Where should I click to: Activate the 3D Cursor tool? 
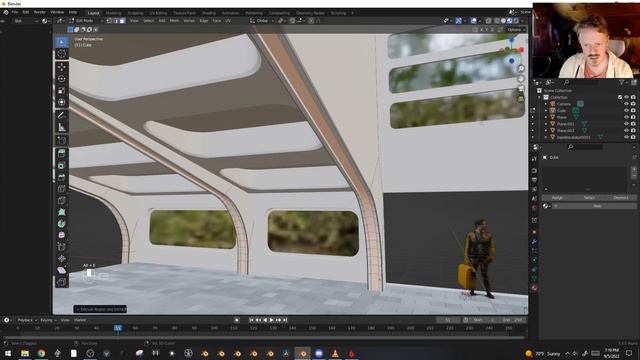click(62, 53)
